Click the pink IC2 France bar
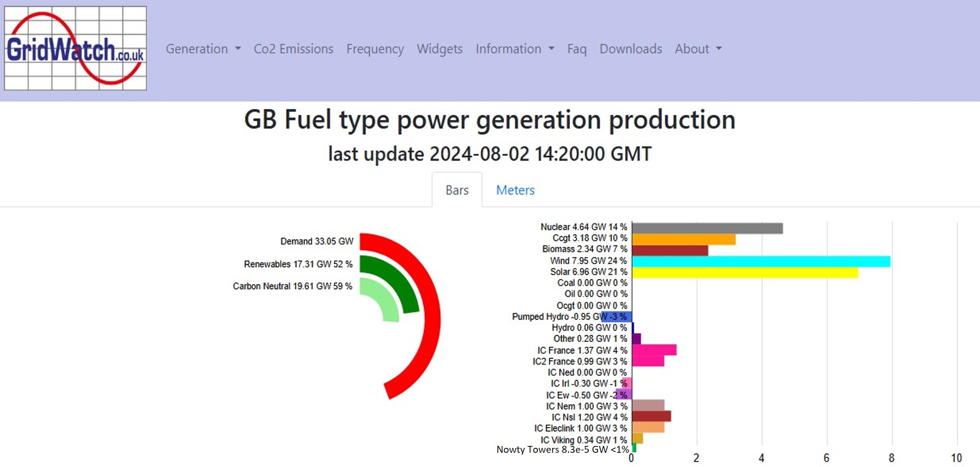The height and width of the screenshot is (467, 980). pyautogui.click(x=648, y=361)
